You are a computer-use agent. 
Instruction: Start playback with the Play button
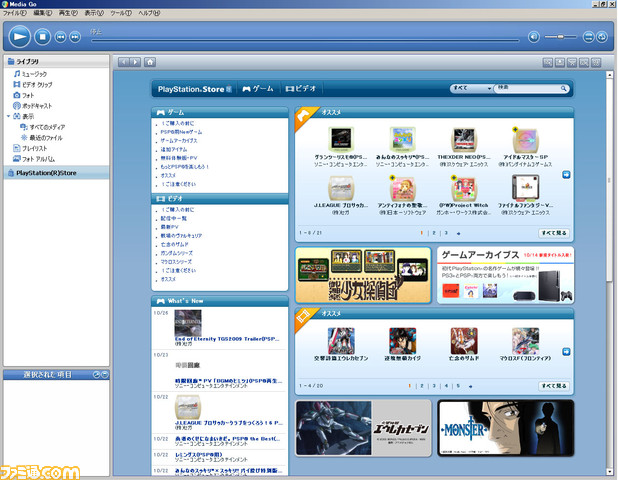(19, 37)
